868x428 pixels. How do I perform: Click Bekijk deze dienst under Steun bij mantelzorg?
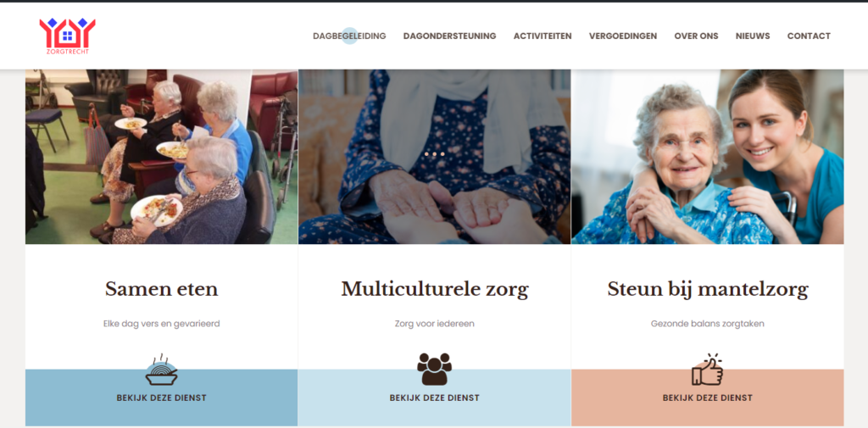click(708, 398)
